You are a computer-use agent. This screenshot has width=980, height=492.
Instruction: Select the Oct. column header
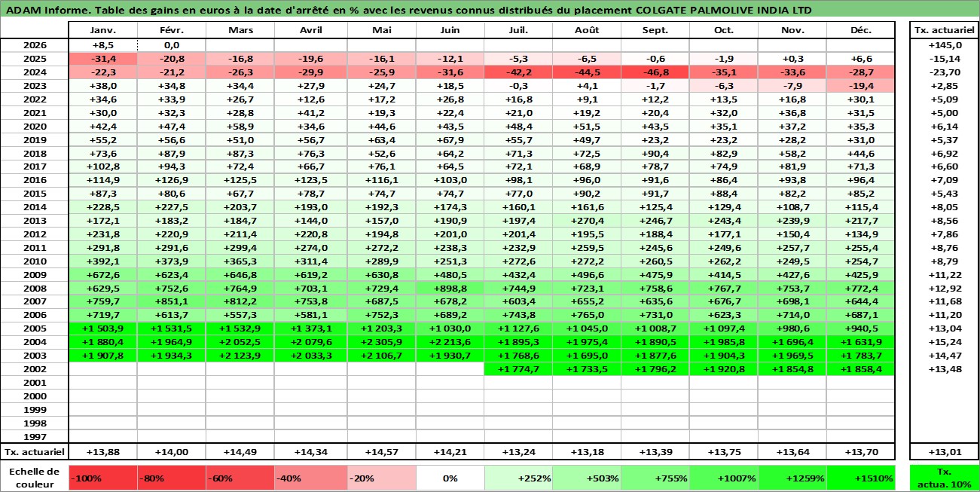click(x=723, y=30)
